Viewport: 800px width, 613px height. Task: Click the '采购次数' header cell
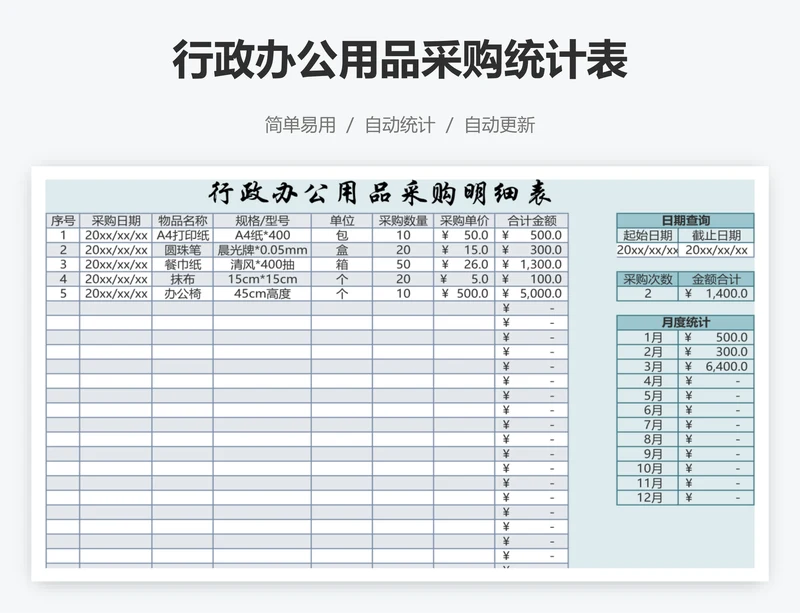(647, 279)
